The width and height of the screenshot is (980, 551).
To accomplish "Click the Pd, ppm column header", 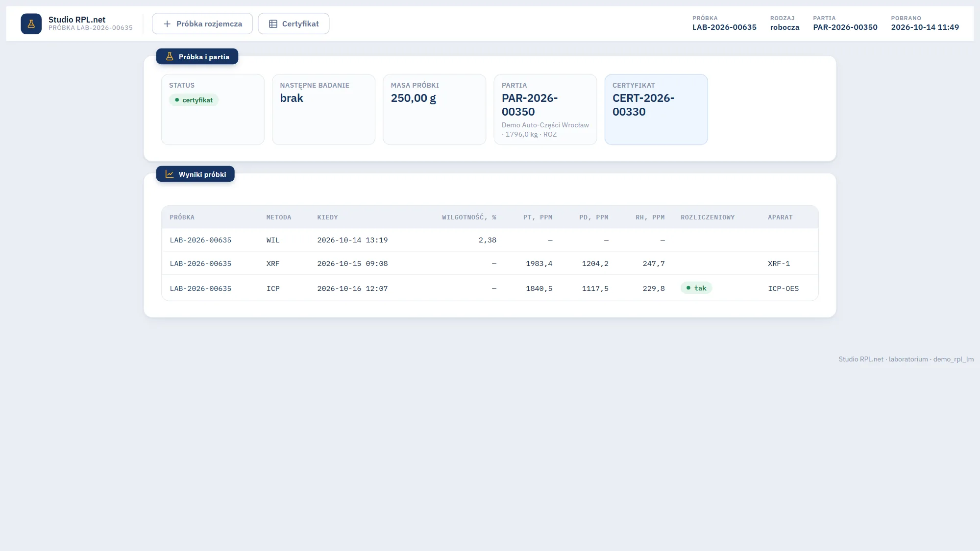I will pyautogui.click(x=593, y=217).
